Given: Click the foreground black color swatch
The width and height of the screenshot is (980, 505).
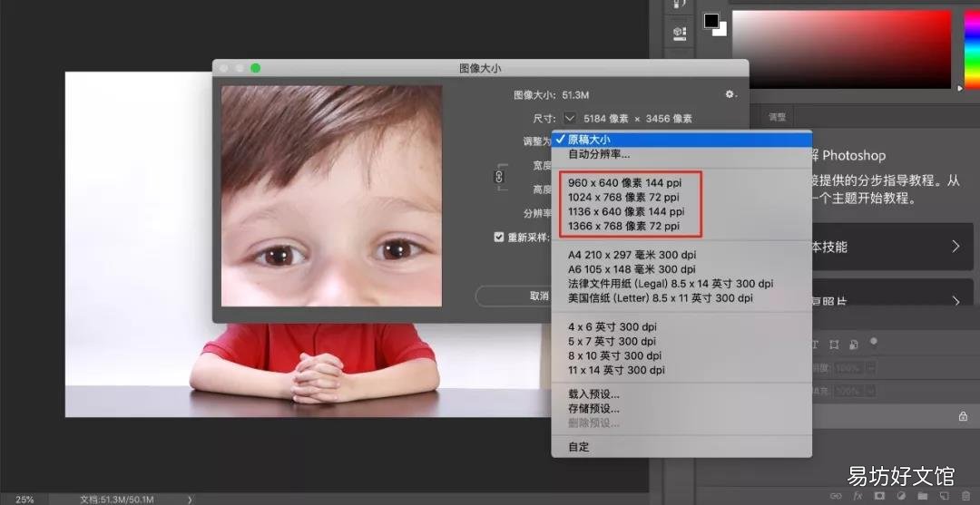Looking at the screenshot, I should [x=711, y=21].
